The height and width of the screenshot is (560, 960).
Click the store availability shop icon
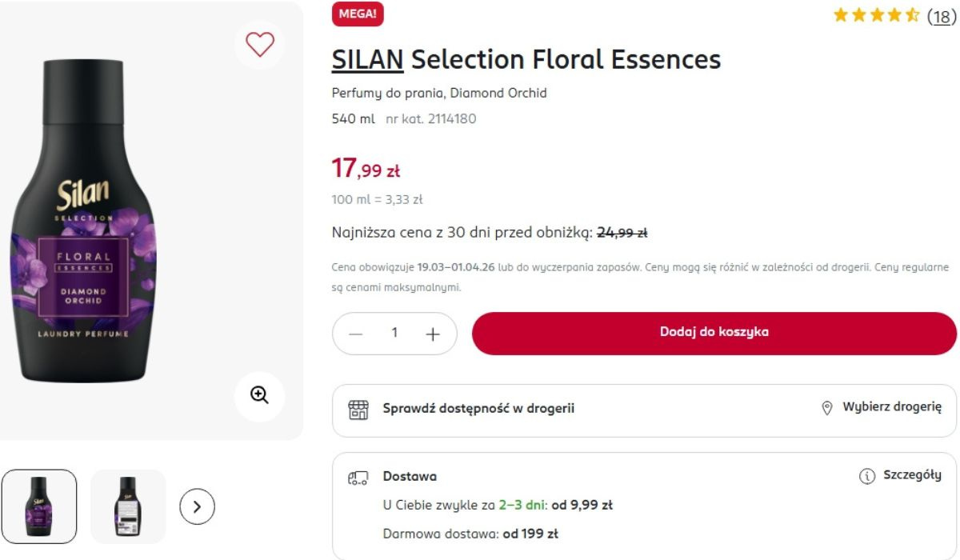(x=358, y=409)
